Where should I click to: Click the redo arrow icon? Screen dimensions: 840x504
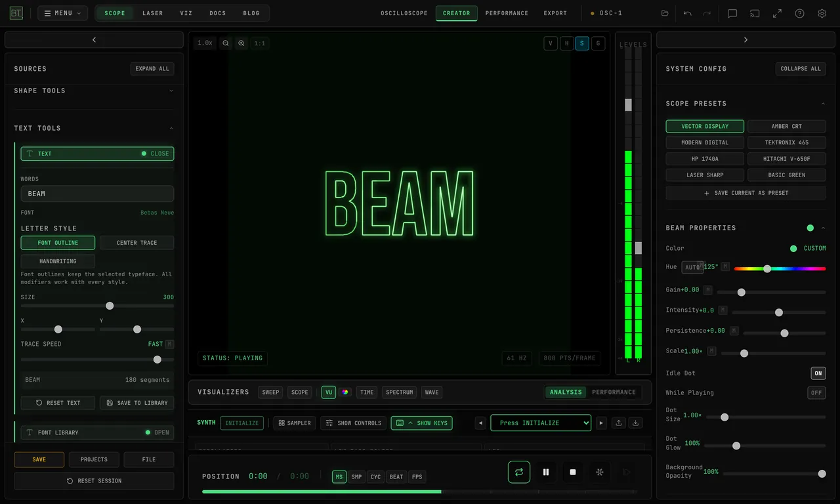pyautogui.click(x=707, y=13)
